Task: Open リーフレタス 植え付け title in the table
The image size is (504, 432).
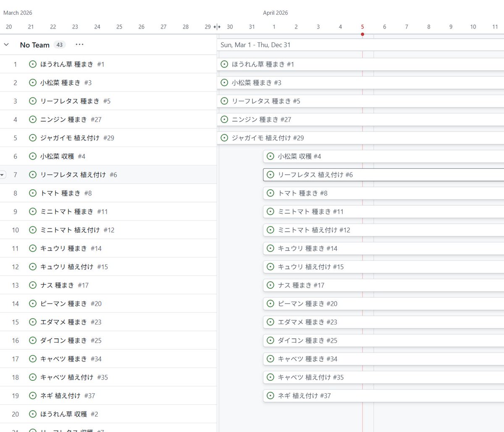Action: pos(73,175)
